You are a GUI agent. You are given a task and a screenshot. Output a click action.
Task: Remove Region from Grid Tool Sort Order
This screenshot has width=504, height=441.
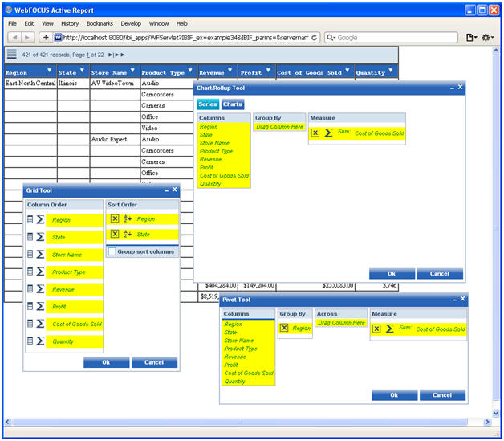[115, 218]
